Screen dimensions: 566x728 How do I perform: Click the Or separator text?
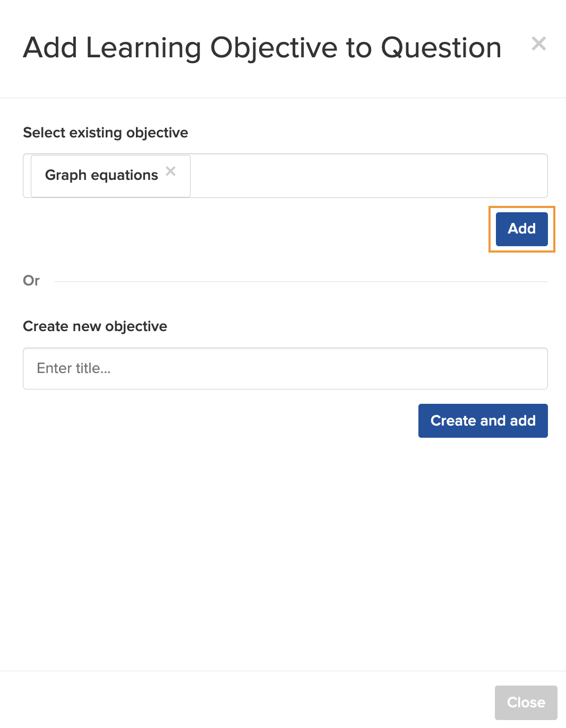(x=31, y=281)
